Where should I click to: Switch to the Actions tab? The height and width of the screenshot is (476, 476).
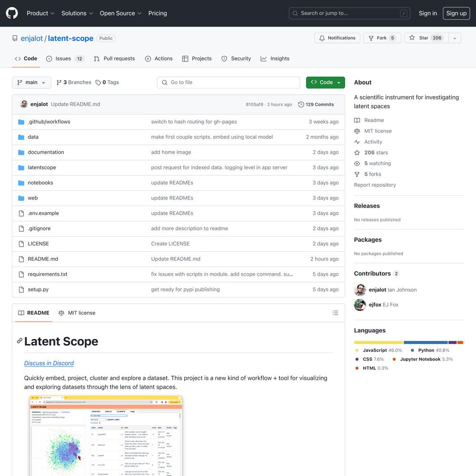coord(159,59)
